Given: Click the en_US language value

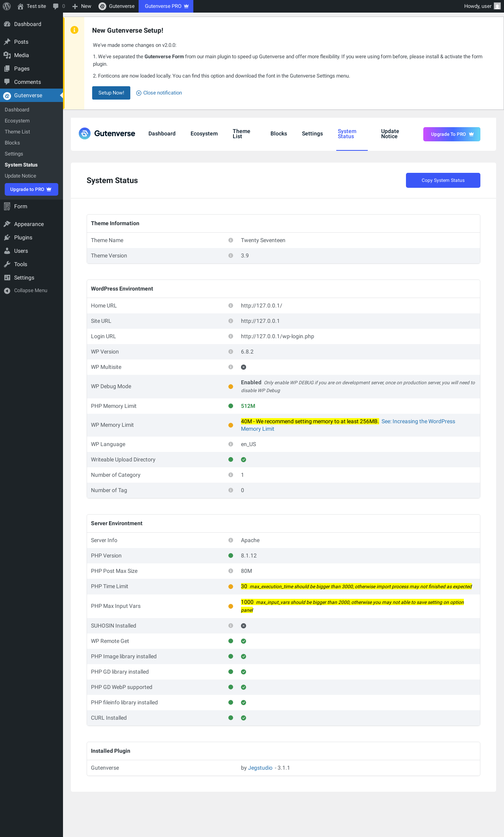Looking at the screenshot, I should click(x=248, y=444).
